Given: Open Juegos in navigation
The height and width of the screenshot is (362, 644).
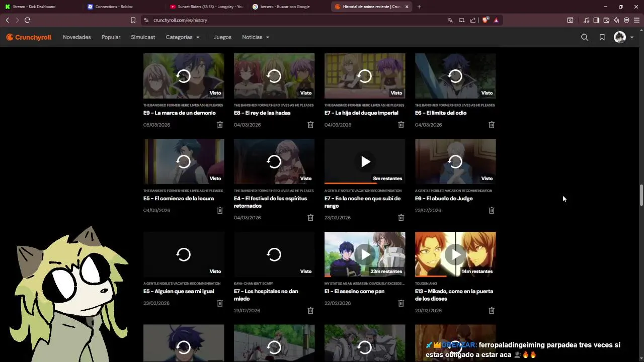Looking at the screenshot, I should click(x=222, y=37).
